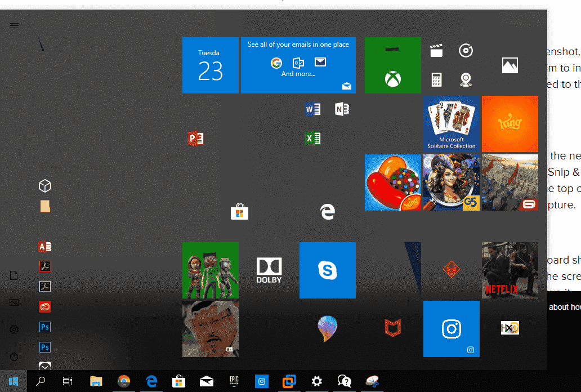Launch the green Xbox tile
The width and height of the screenshot is (581, 392).
[393, 65]
